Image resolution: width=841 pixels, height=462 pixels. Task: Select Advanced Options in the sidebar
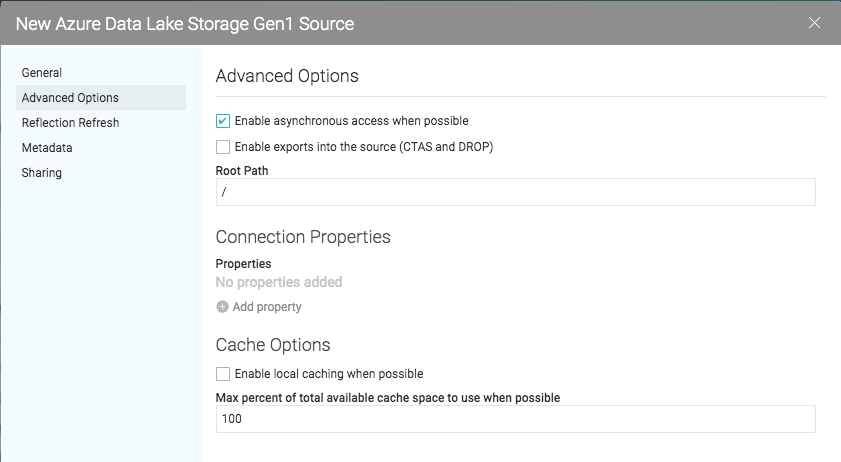[x=70, y=98]
